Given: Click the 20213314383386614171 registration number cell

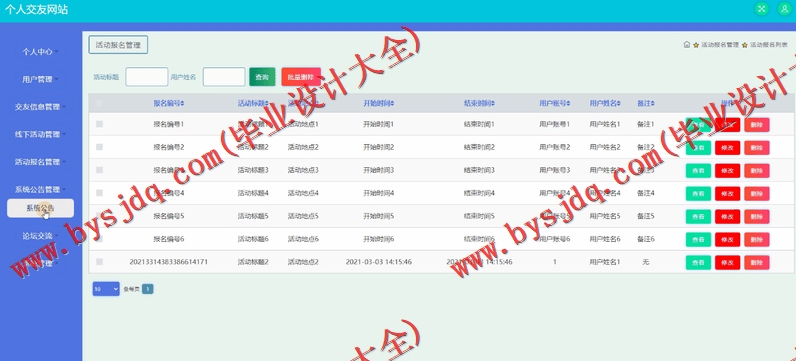Looking at the screenshot, I should pos(169,262).
